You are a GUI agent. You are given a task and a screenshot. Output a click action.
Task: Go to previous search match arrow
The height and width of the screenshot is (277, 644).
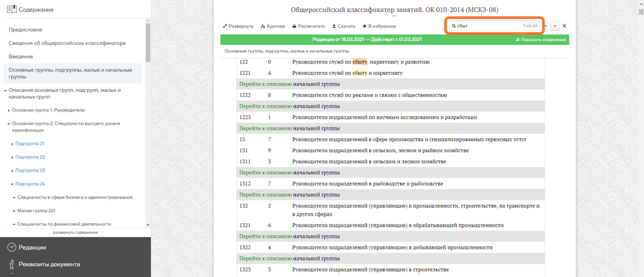tap(546, 26)
